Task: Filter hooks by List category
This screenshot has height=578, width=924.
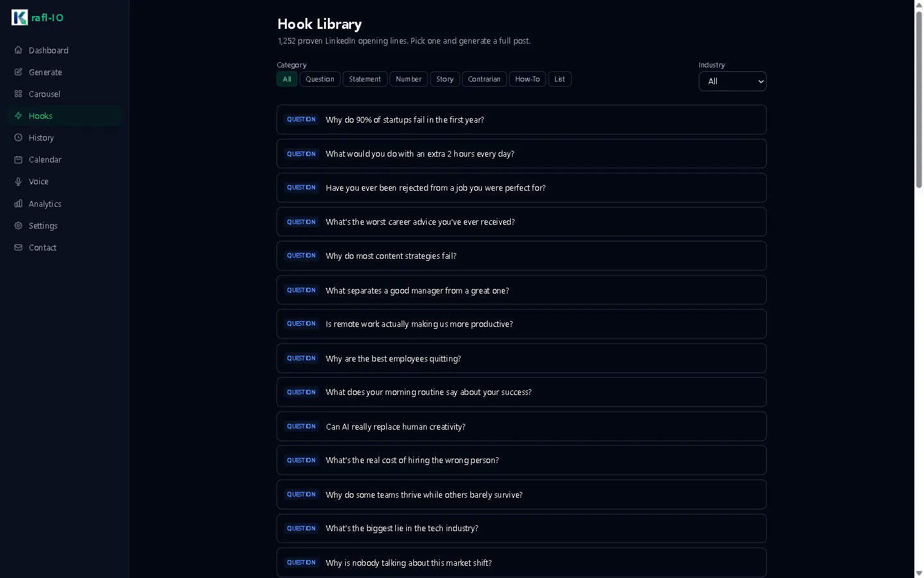Action: (x=560, y=79)
